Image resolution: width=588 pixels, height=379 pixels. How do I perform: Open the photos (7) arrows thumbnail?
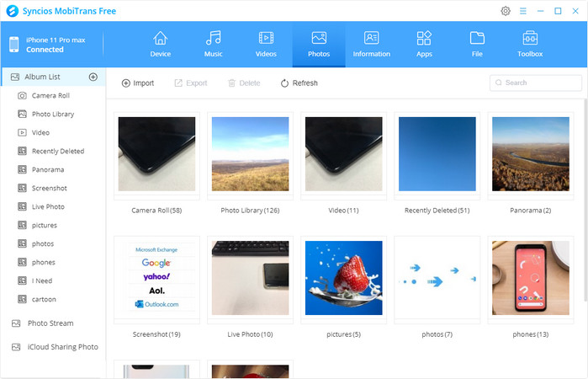click(x=437, y=278)
